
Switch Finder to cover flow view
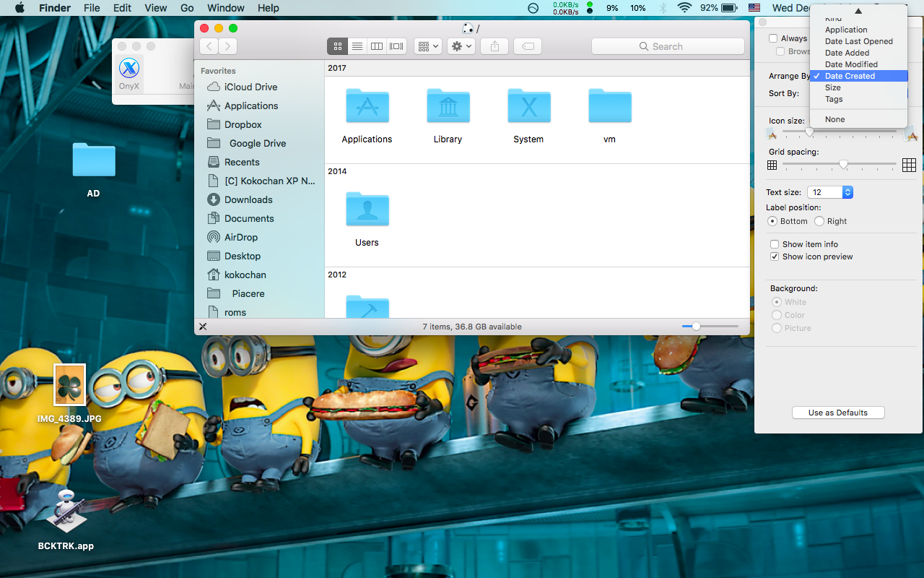pos(396,46)
